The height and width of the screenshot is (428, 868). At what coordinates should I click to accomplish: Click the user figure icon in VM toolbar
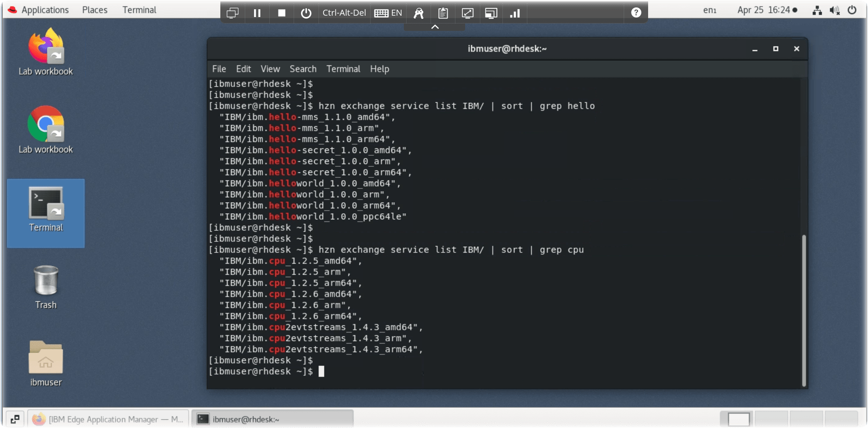pyautogui.click(x=419, y=13)
